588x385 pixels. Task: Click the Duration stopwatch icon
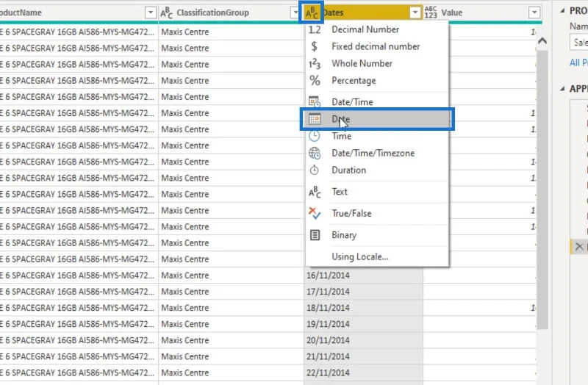coord(315,170)
